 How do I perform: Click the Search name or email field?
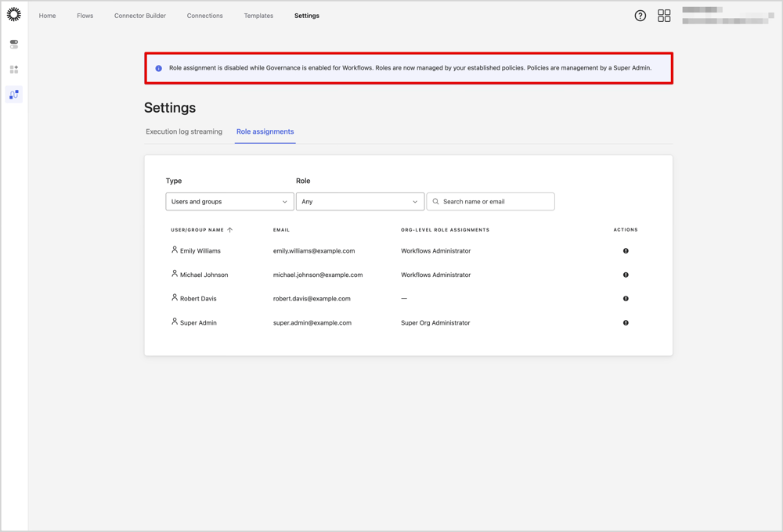point(490,201)
